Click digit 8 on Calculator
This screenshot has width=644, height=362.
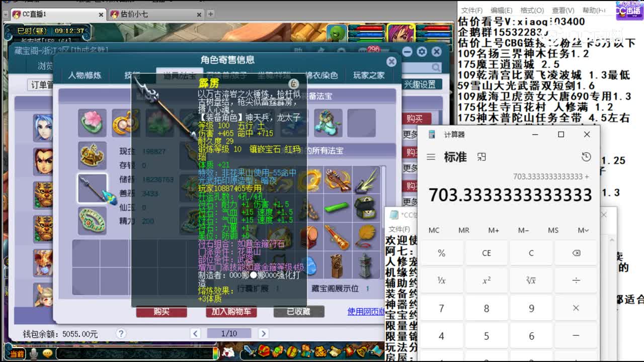pyautogui.click(x=487, y=308)
